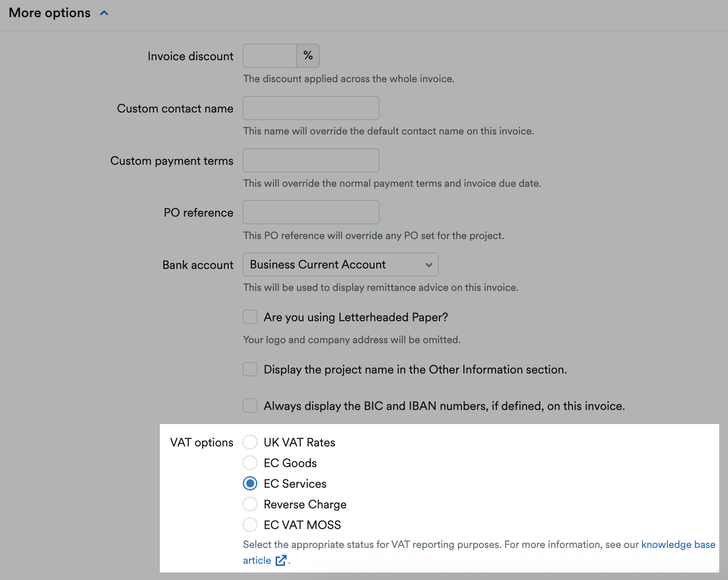The image size is (728, 580).
Task: Focus the Custom contact name field
Action: click(x=311, y=108)
